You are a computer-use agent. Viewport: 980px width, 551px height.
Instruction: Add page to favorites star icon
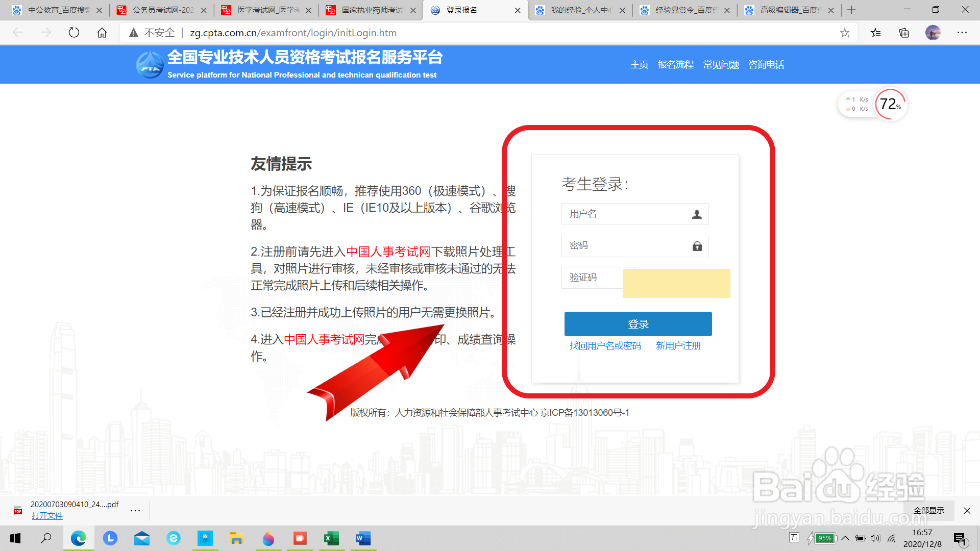pos(845,33)
